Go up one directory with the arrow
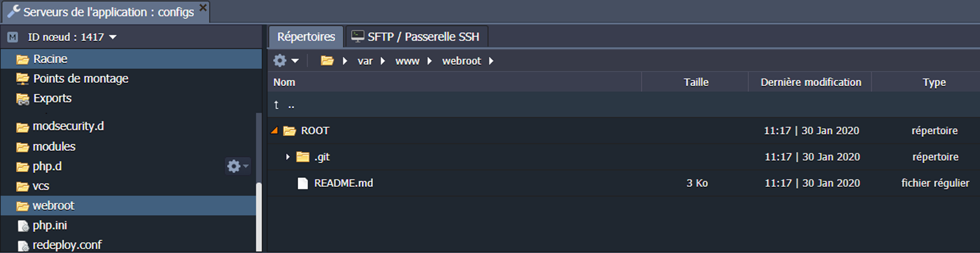This screenshot has height=253, width=980. (277, 105)
